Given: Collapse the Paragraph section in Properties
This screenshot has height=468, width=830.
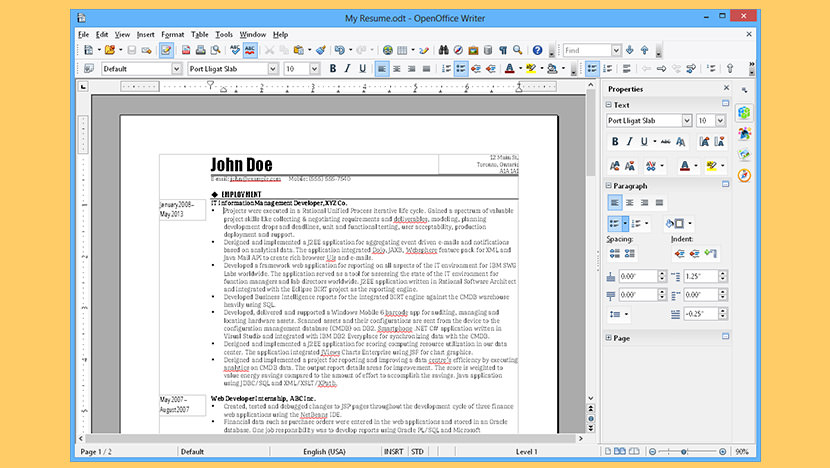Looking at the screenshot, I should (609, 186).
